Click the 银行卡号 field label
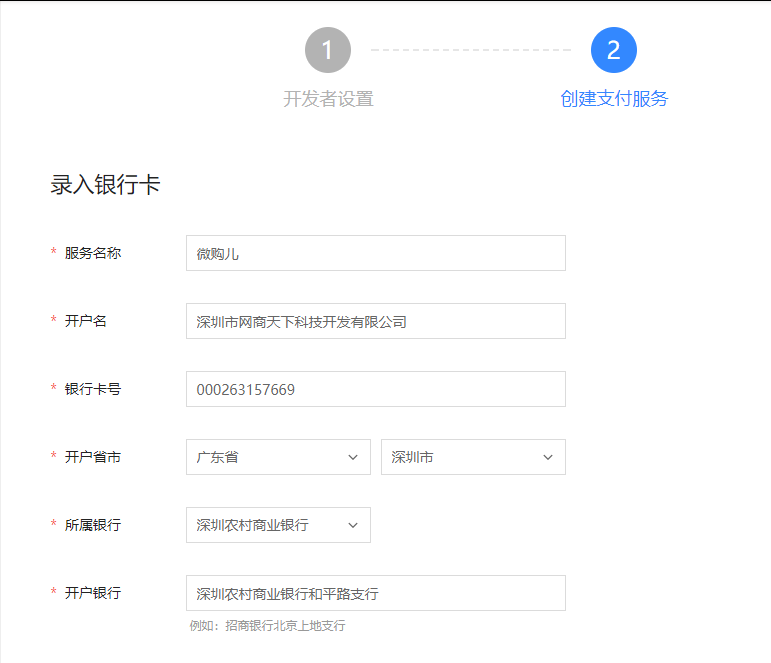771x663 pixels. coord(92,389)
